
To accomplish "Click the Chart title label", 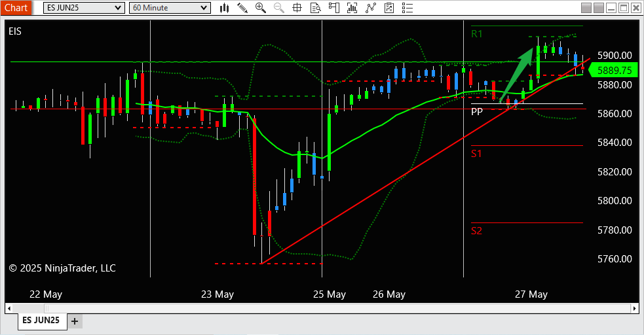I will click(x=16, y=8).
